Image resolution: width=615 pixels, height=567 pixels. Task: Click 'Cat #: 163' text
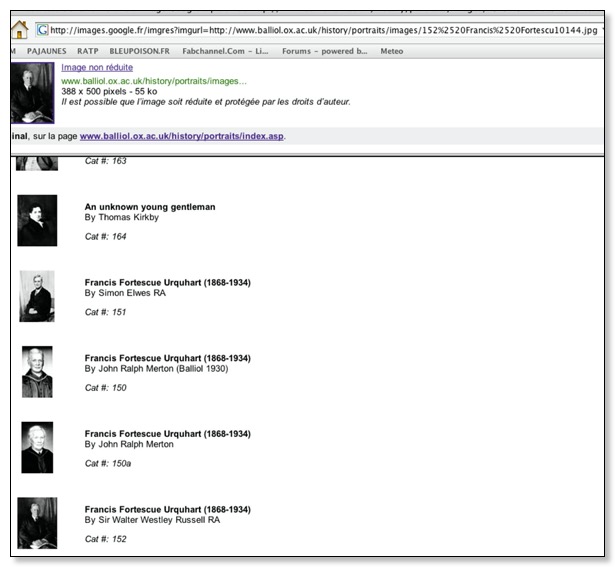pyautogui.click(x=106, y=161)
